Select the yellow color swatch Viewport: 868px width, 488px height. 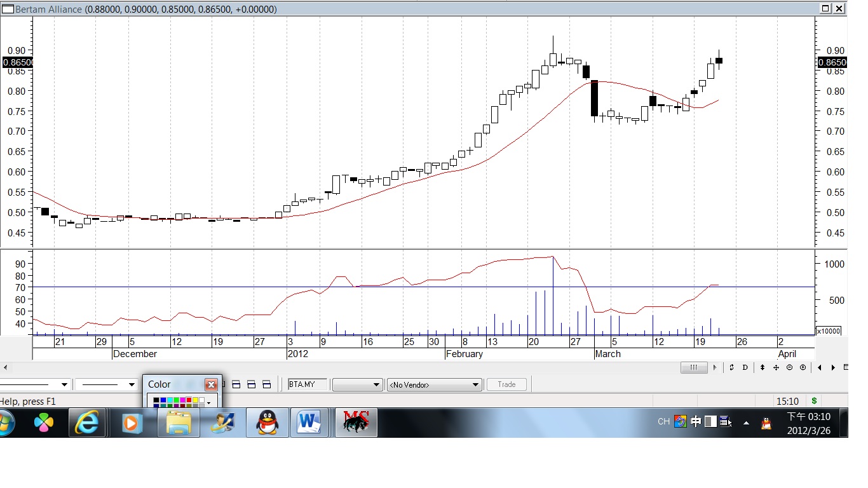pyautogui.click(x=195, y=400)
